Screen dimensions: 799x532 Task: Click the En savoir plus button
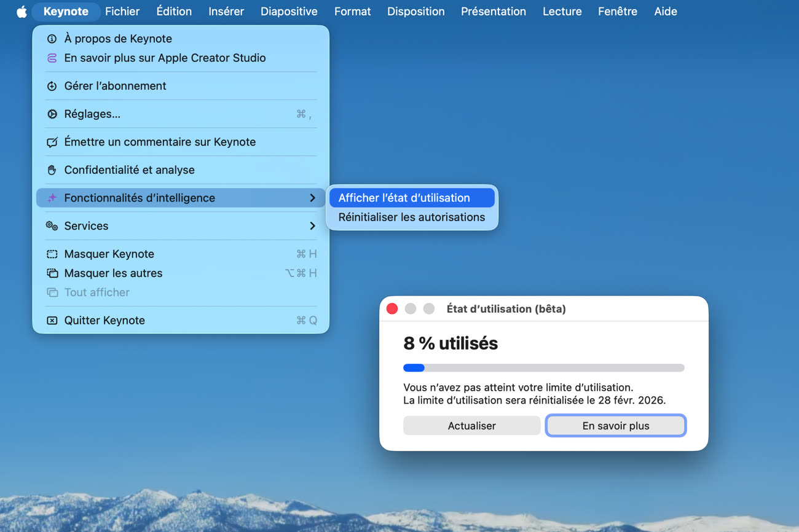click(x=615, y=426)
